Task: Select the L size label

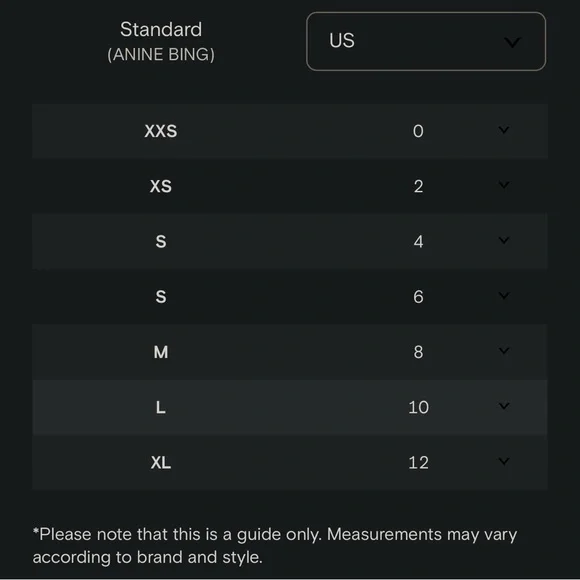Action: point(161,407)
